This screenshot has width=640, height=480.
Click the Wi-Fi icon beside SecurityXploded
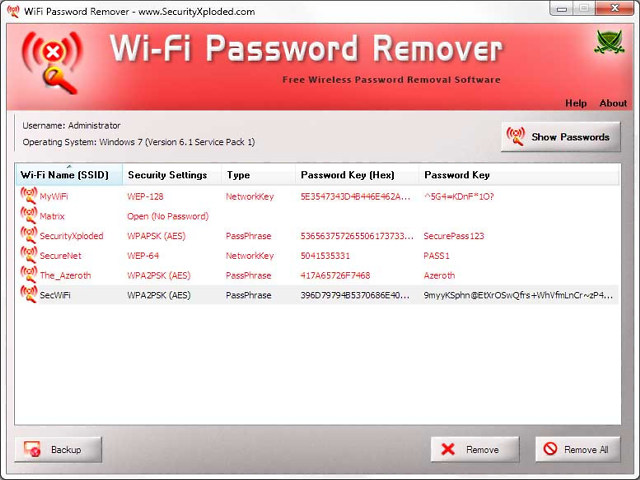[28, 236]
